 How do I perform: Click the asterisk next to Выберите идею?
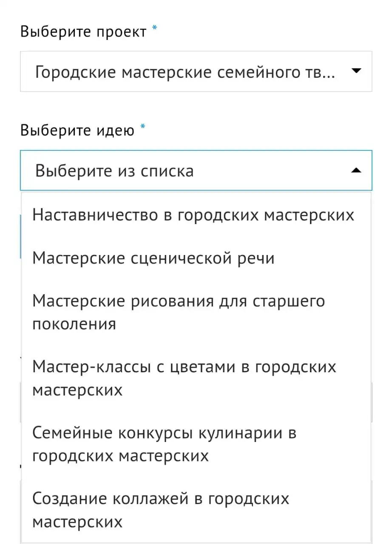pyautogui.click(x=143, y=127)
